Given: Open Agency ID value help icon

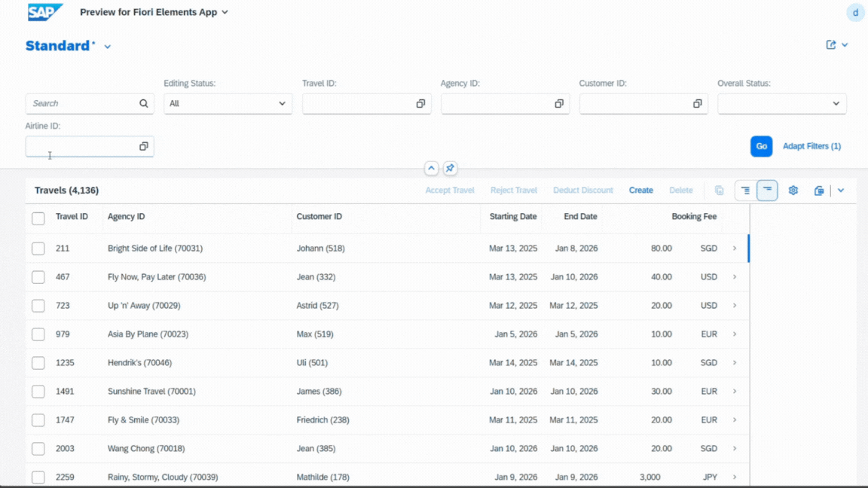Looking at the screenshot, I should 558,103.
